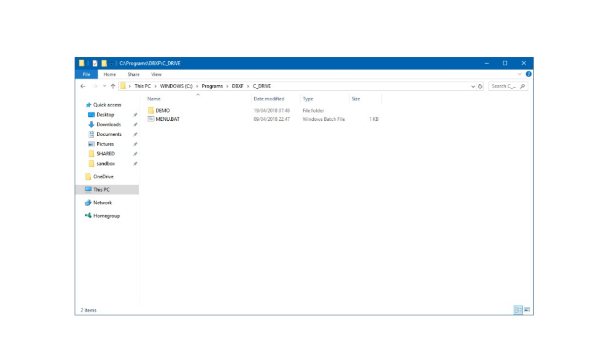Click WINDOWS (C:) in the breadcrumb
608x364 pixels.
[176, 86]
